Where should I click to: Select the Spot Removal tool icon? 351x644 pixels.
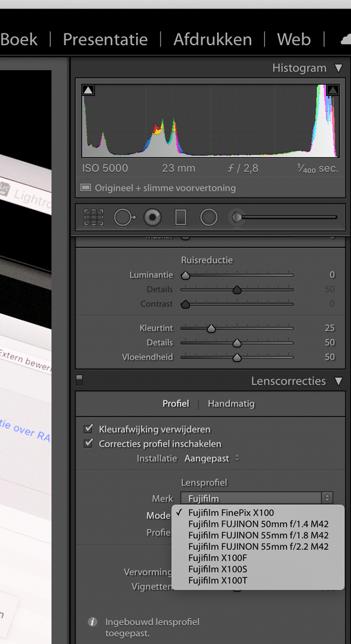pyautogui.click(x=124, y=217)
